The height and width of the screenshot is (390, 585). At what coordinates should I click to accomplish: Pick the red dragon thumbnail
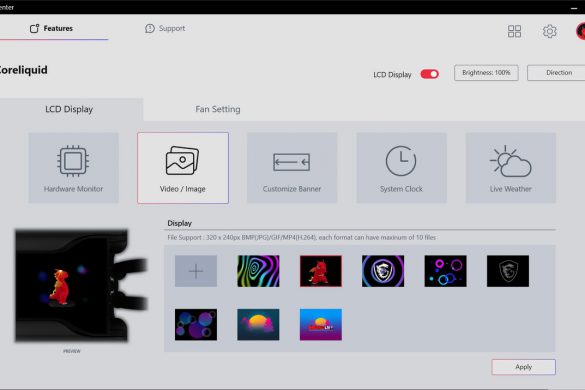pos(321,271)
